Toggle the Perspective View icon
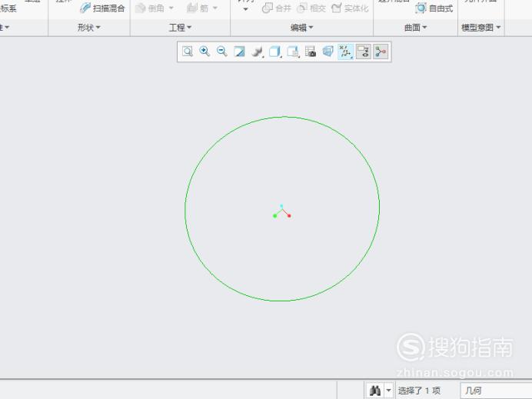Screen dimensions: 532x399 tap(328, 52)
